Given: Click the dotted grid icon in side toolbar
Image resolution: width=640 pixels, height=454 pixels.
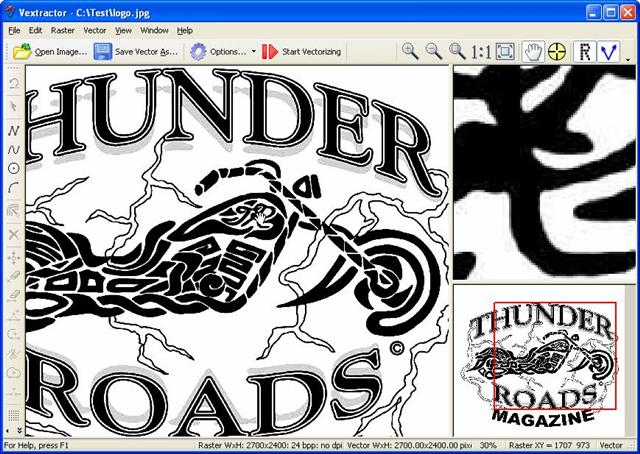Looking at the screenshot, I should (14, 415).
